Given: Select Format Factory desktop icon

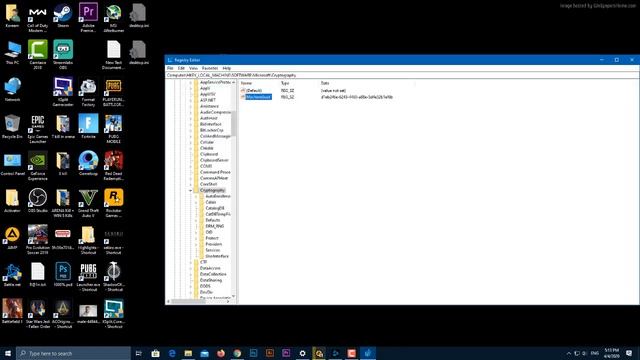Looking at the screenshot, I should (88, 91).
